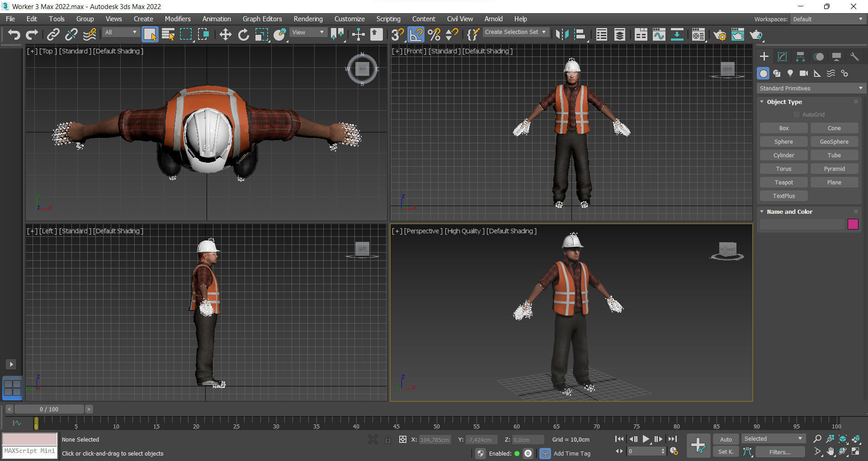Open the Animation menu
The height and width of the screenshot is (461, 868).
217,19
